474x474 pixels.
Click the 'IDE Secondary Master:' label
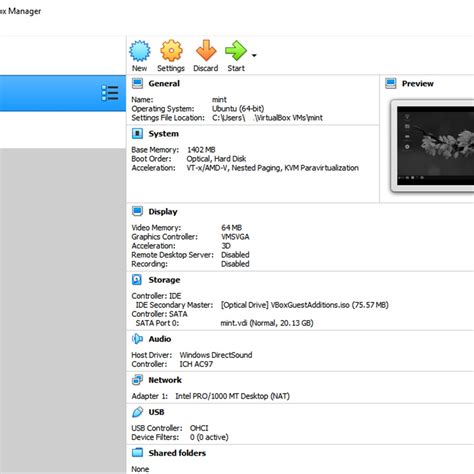click(x=174, y=305)
